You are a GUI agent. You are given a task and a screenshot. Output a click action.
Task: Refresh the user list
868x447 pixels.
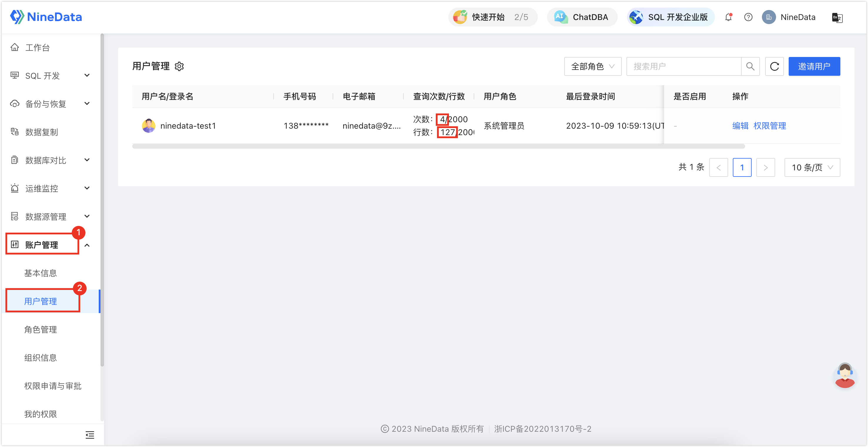[x=774, y=66]
